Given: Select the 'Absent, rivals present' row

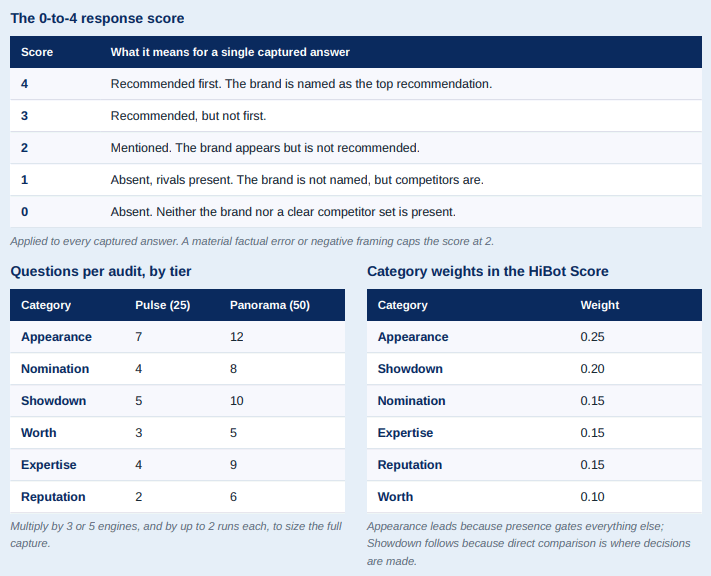Looking at the screenshot, I should click(356, 180).
